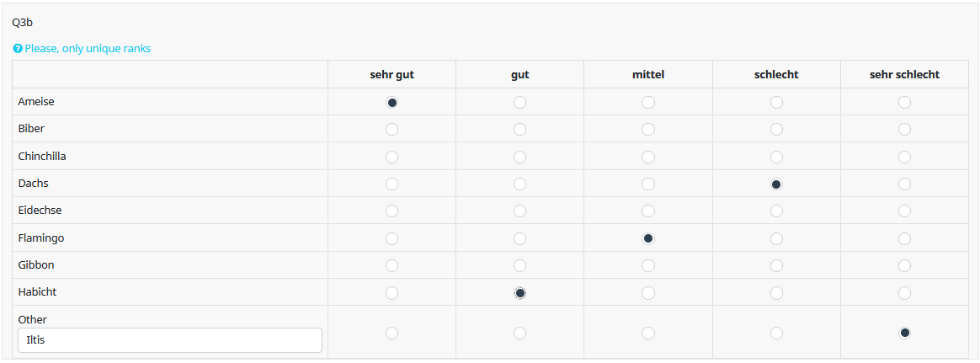Select 'schlecht' for Gibbon
Screen dimensions: 980x363
(x=776, y=265)
